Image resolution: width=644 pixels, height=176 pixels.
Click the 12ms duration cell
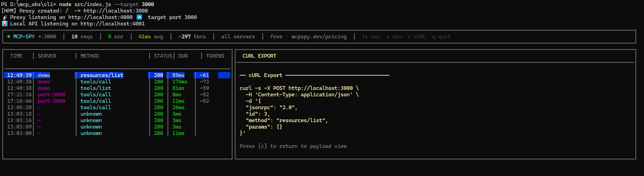pos(178,101)
